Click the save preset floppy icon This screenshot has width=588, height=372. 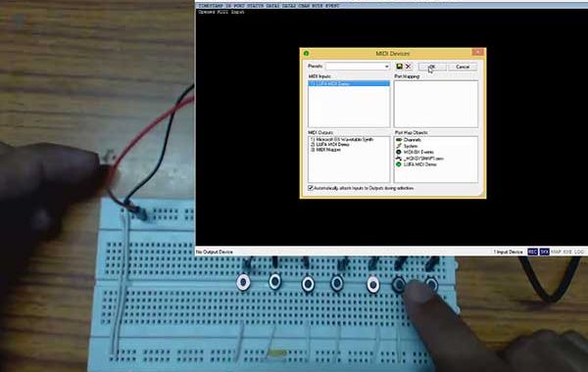pyautogui.click(x=400, y=67)
